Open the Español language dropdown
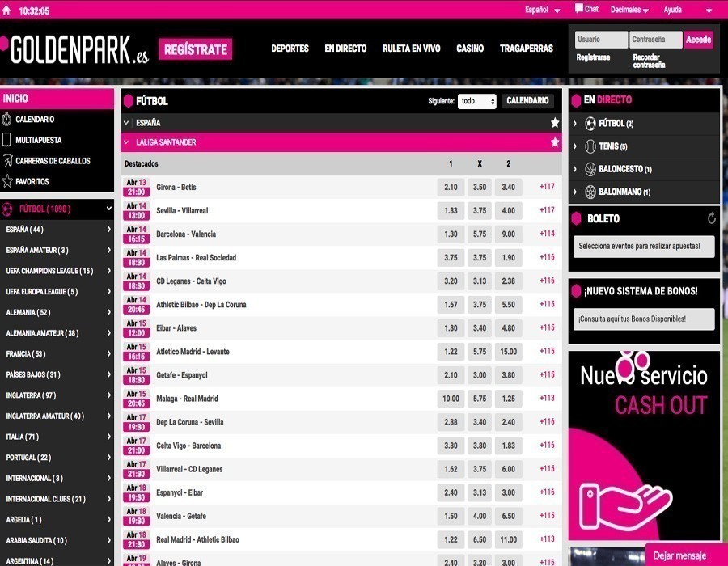 point(542,10)
